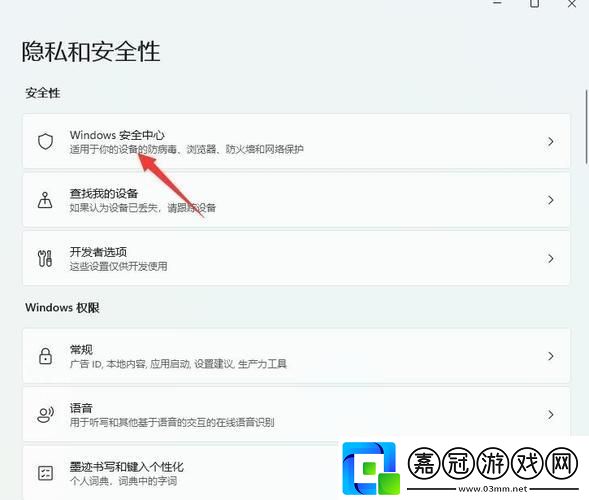The width and height of the screenshot is (589, 500).
Task: Expand the 常规 chevron arrow
Action: point(550,356)
